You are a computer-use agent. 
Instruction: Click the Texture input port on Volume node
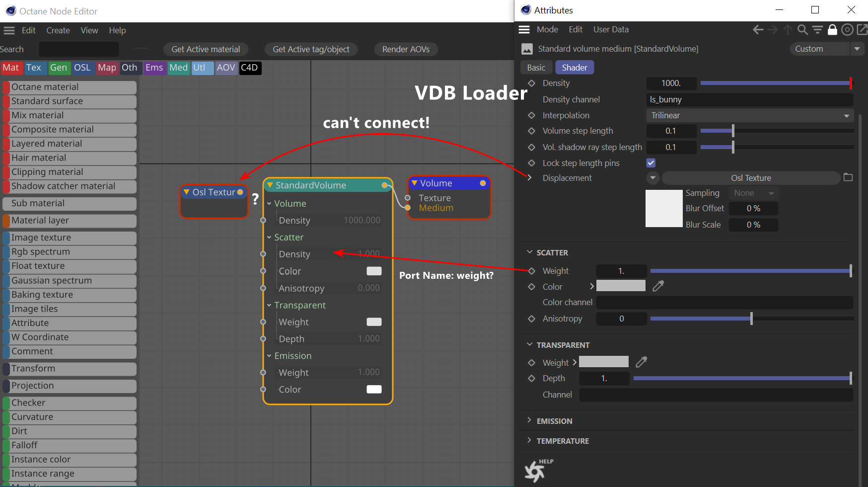(x=408, y=198)
